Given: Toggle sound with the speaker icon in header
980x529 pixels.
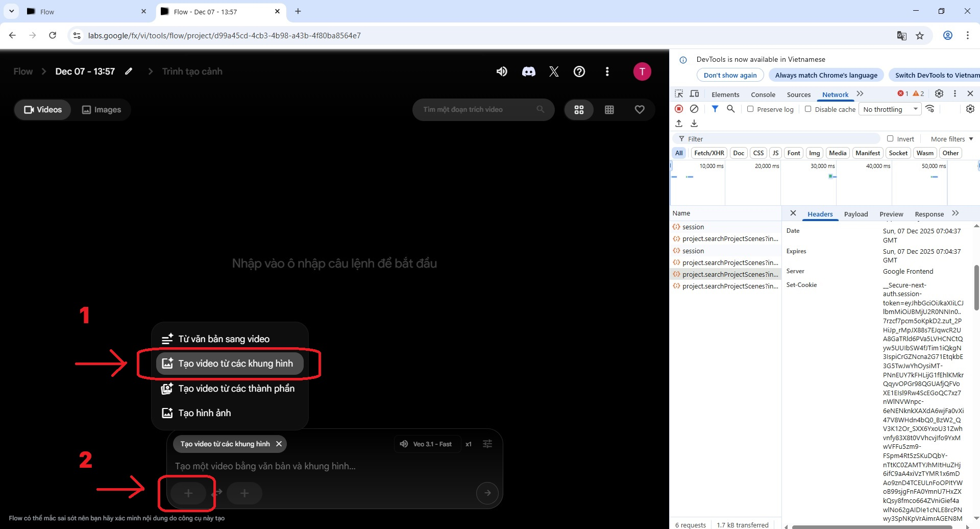Looking at the screenshot, I should click(502, 71).
